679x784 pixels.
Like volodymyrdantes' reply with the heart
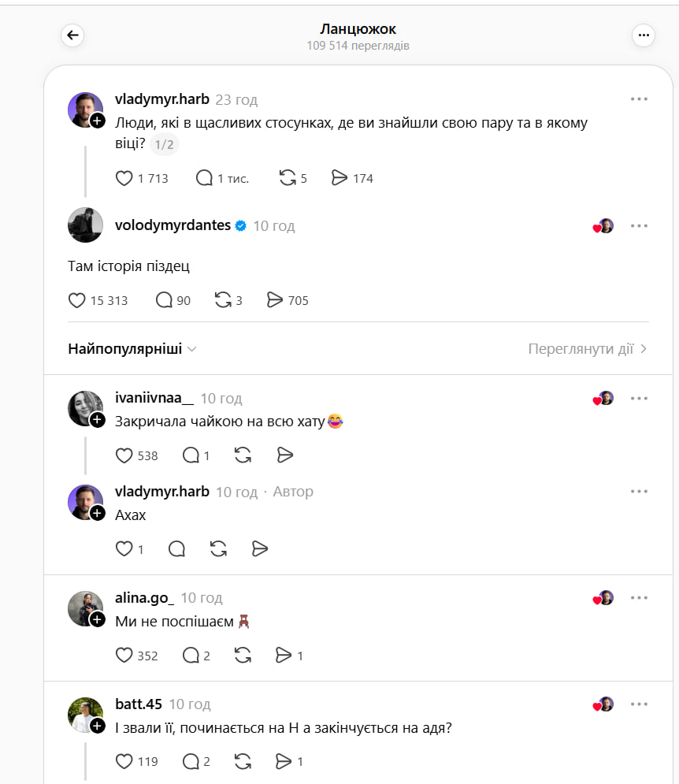(x=77, y=300)
